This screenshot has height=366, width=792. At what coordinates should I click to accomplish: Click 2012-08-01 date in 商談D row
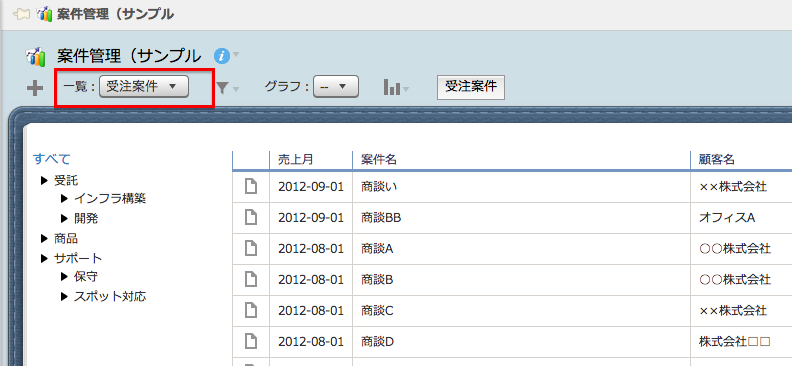click(x=311, y=341)
